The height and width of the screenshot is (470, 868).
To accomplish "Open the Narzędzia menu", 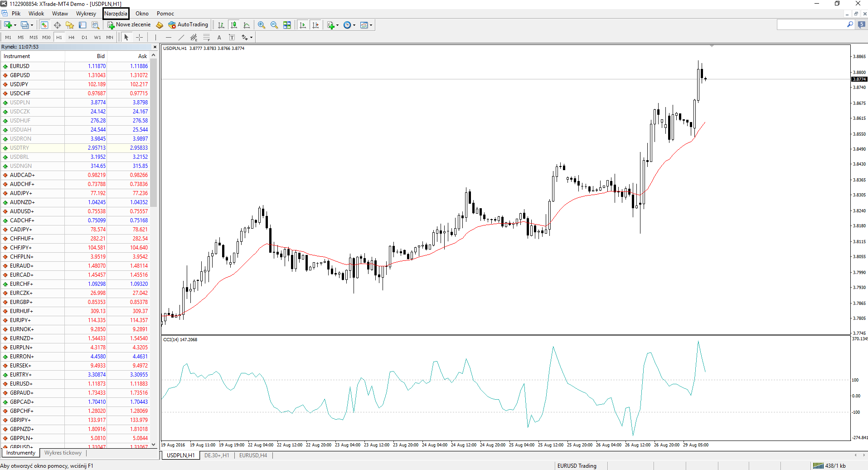I will 116,14.
